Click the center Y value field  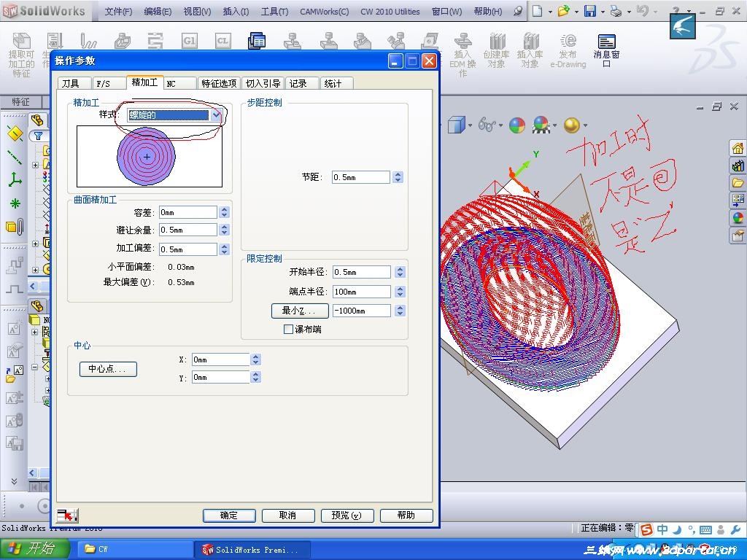coord(220,377)
